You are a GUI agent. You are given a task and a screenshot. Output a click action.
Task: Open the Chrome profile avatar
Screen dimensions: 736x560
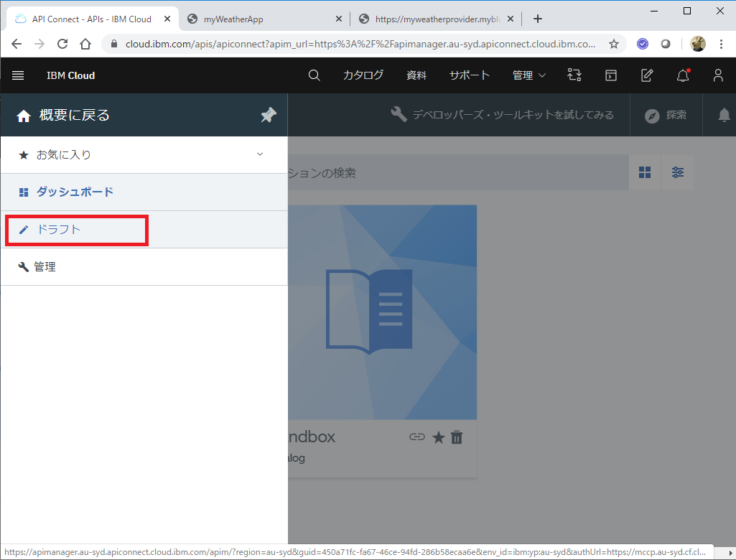[x=698, y=44]
